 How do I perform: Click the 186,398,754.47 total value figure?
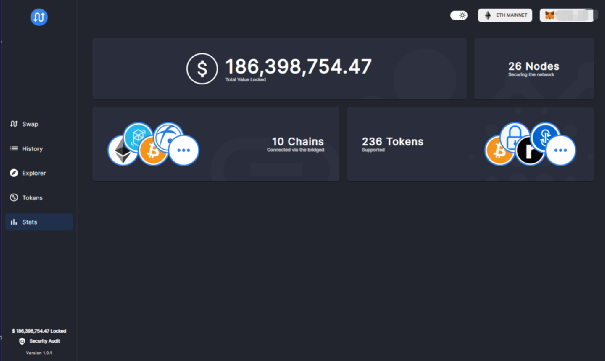(x=298, y=67)
